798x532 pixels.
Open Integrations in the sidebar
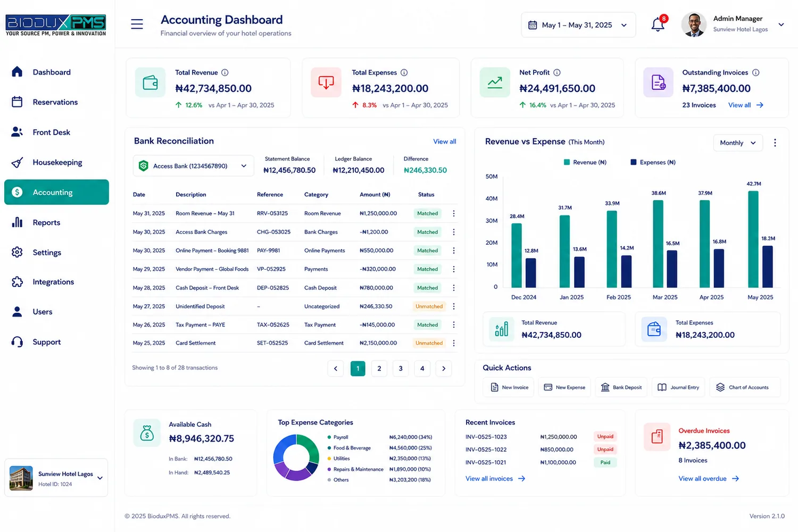point(56,282)
